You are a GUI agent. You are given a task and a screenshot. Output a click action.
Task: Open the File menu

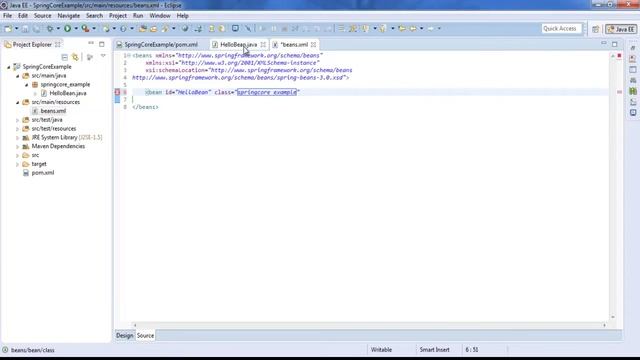(7, 16)
